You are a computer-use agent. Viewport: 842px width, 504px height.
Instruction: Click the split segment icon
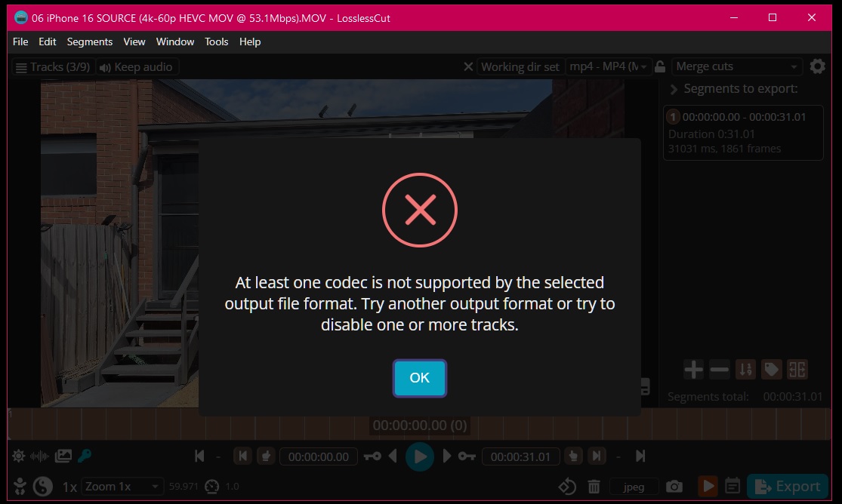(797, 369)
